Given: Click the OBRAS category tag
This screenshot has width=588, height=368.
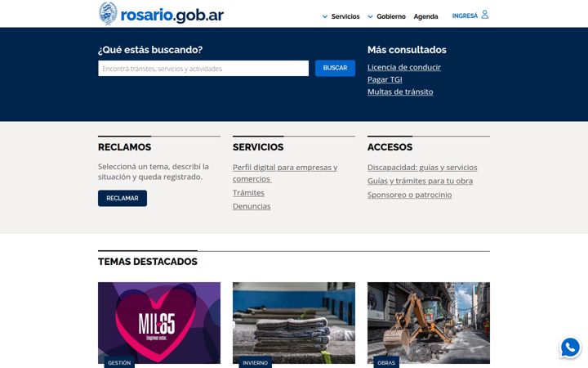Looking at the screenshot, I should (x=386, y=362).
